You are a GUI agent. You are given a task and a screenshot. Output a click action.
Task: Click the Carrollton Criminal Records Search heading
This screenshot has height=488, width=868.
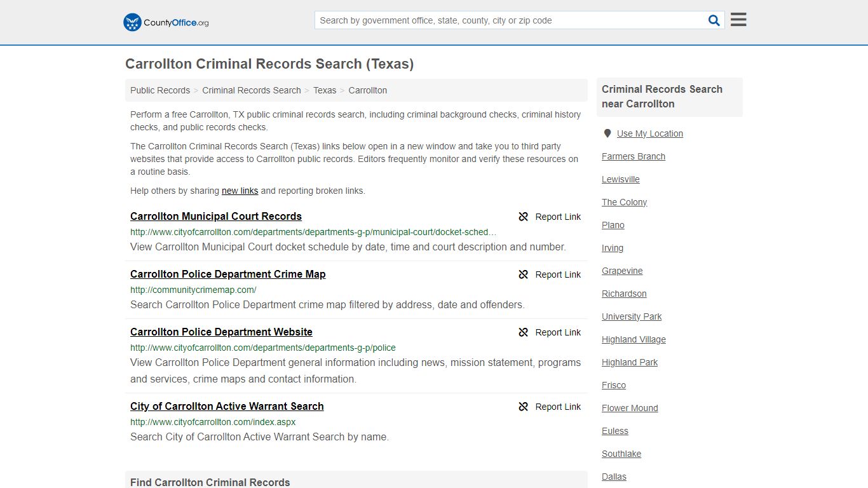[x=269, y=64]
